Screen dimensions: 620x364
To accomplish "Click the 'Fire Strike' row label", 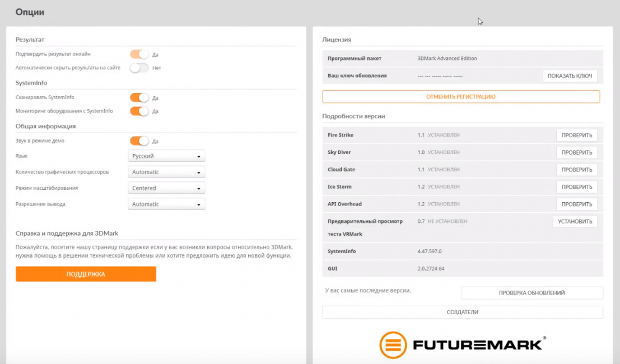I will (x=341, y=135).
